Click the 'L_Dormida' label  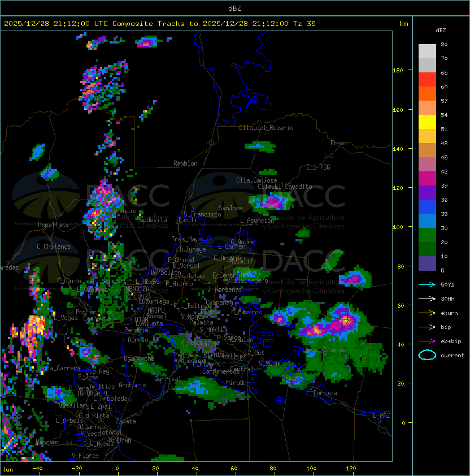click(x=321, y=393)
